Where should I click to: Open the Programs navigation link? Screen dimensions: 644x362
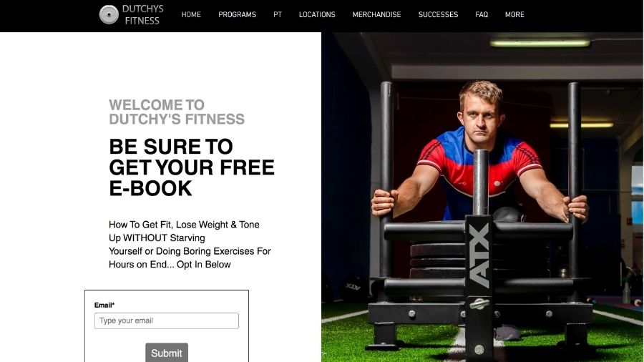pos(237,14)
